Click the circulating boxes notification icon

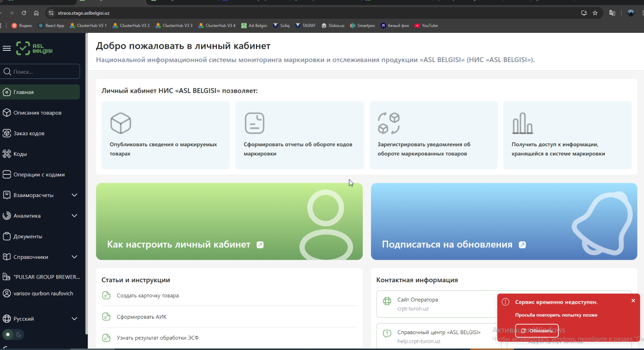(389, 123)
